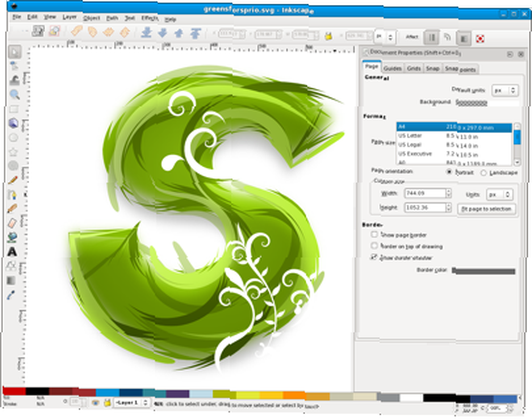Select the 3D Box tool

14,123
